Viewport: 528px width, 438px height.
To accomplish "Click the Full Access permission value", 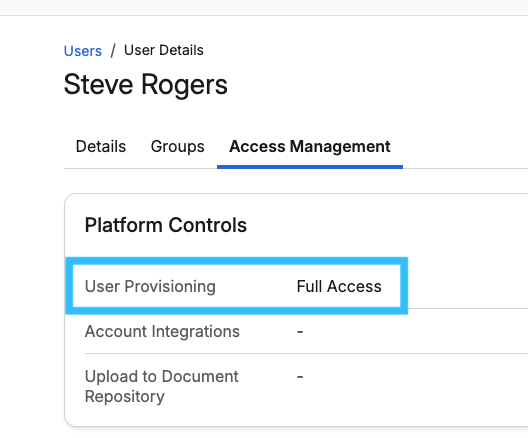I will tap(339, 287).
